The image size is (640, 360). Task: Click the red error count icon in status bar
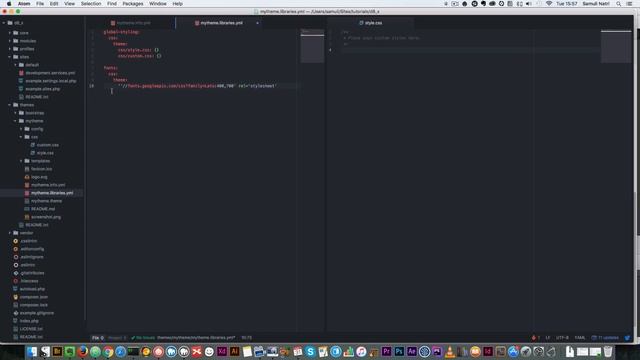[536, 338]
